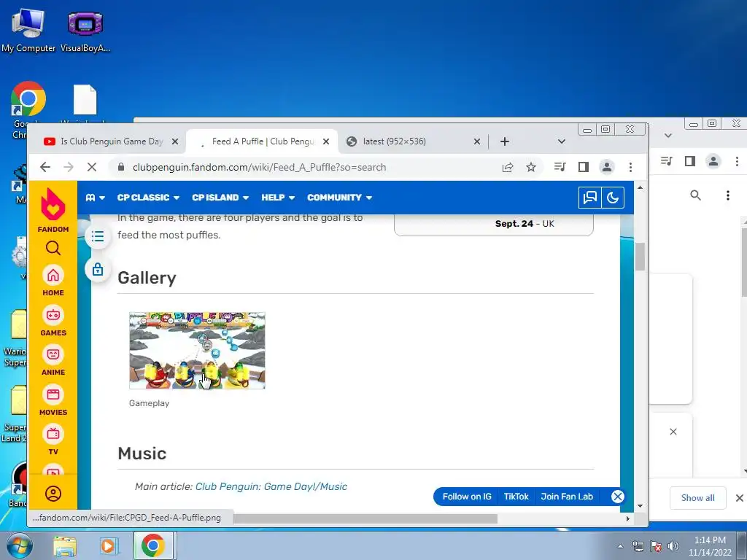Close the Feed A Puffle tab
The height and width of the screenshot is (560, 747).
coord(326,141)
